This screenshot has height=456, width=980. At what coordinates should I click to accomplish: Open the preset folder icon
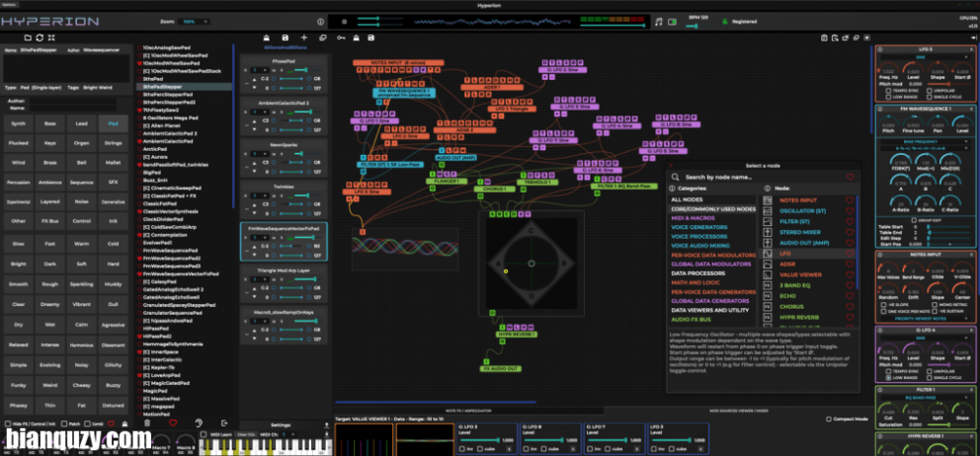(x=28, y=38)
